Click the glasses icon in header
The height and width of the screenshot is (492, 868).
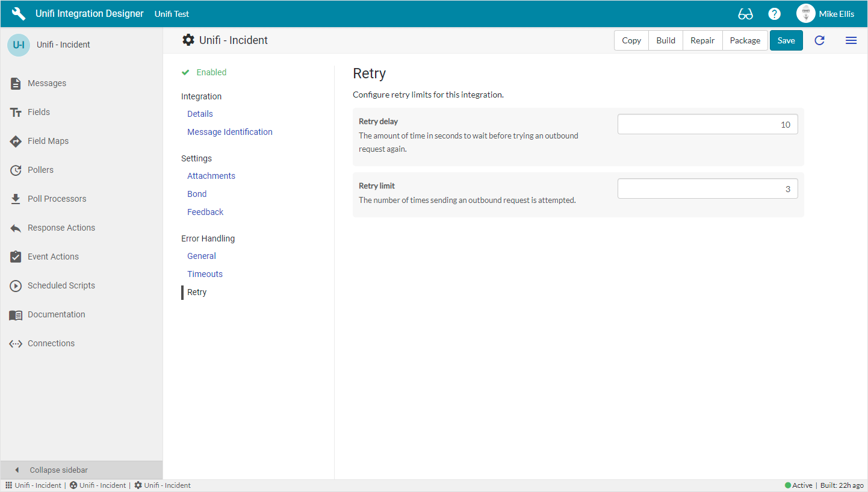tap(745, 14)
